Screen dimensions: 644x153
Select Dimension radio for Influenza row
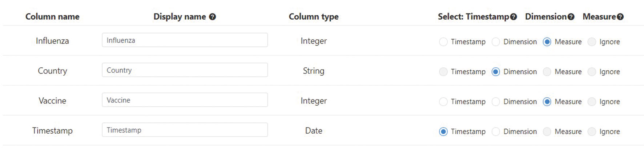(x=496, y=42)
